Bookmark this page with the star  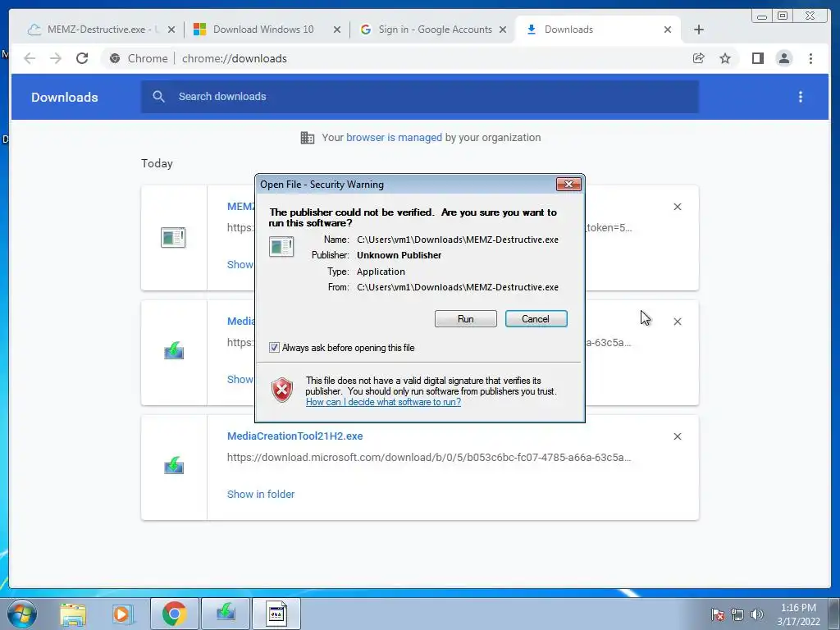coord(725,58)
